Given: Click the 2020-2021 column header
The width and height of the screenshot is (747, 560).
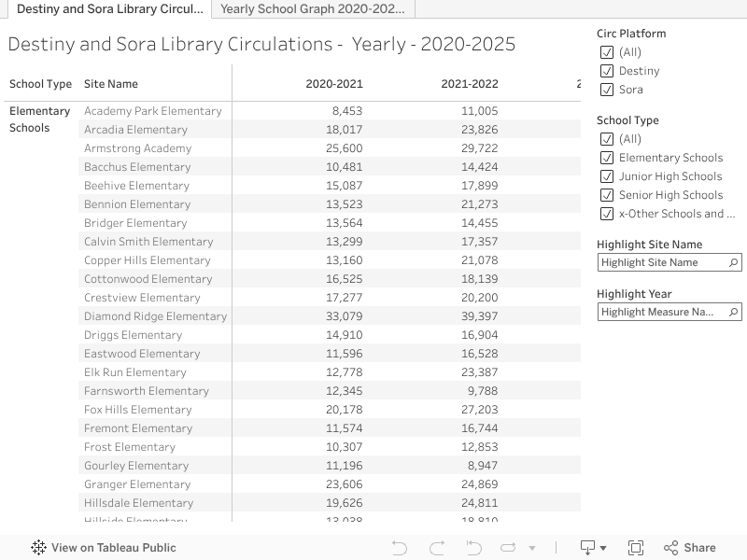Looking at the screenshot, I should (334, 84).
